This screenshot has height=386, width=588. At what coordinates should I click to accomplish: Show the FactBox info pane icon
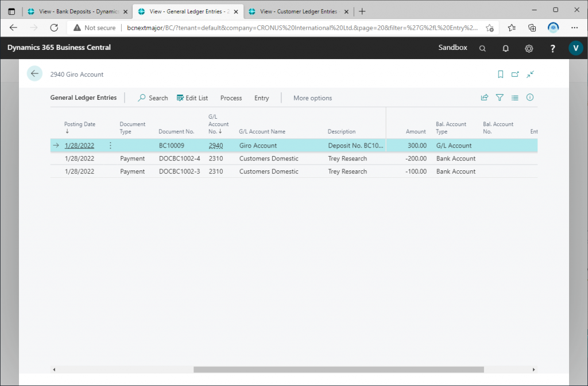click(x=530, y=98)
